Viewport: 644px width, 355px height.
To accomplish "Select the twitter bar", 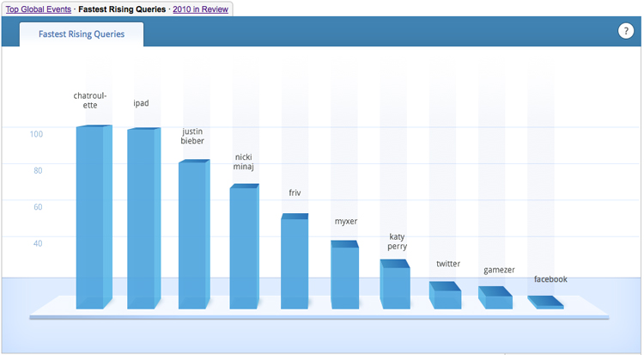I will coord(446,297).
